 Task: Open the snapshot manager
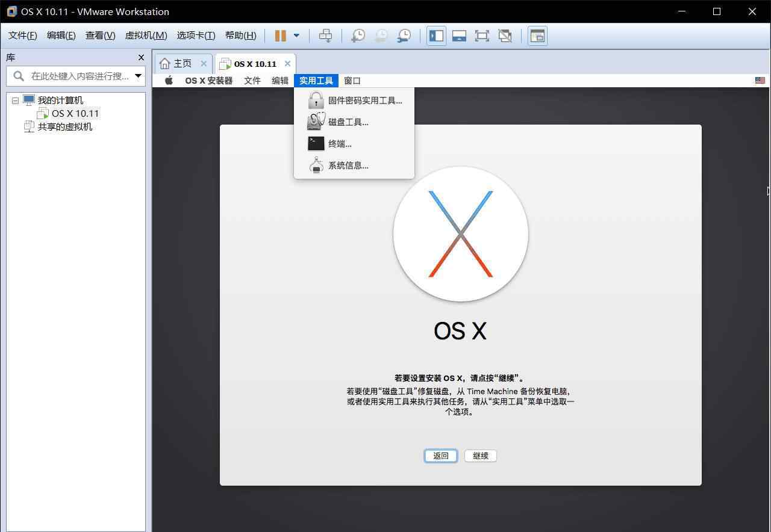click(x=404, y=36)
